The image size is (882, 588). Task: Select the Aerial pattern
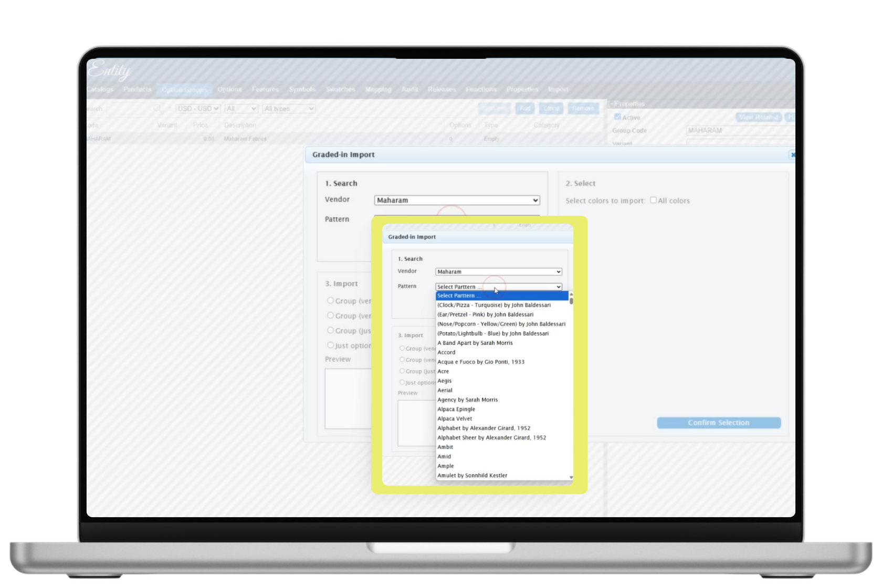click(x=502, y=390)
